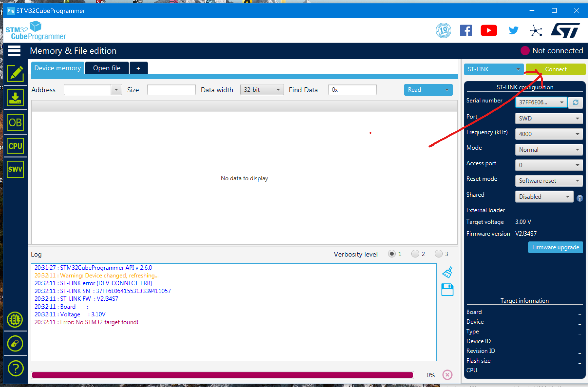The width and height of the screenshot is (588, 387).
Task: Set verbosity level to 3
Action: click(438, 254)
